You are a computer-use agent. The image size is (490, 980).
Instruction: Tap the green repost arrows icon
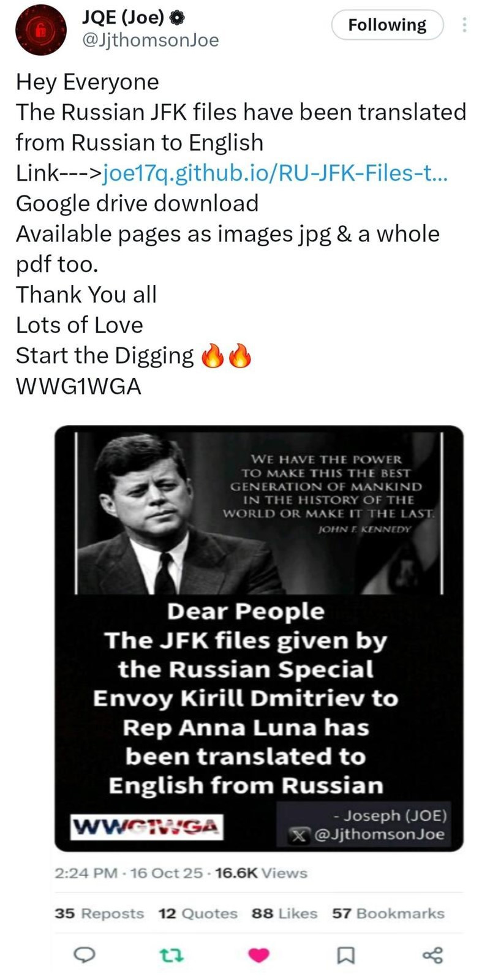coord(171,955)
